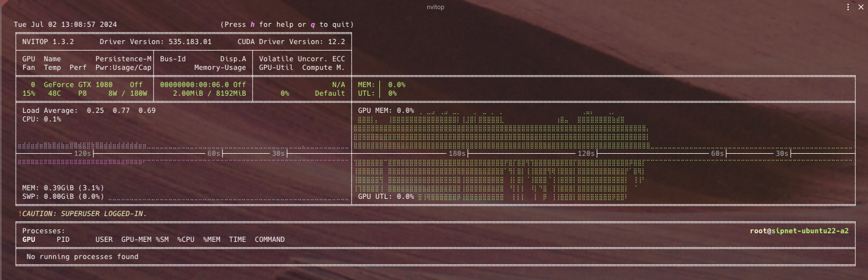The image size is (868, 280).
Task: Select the help key letter h
Action: click(252, 25)
